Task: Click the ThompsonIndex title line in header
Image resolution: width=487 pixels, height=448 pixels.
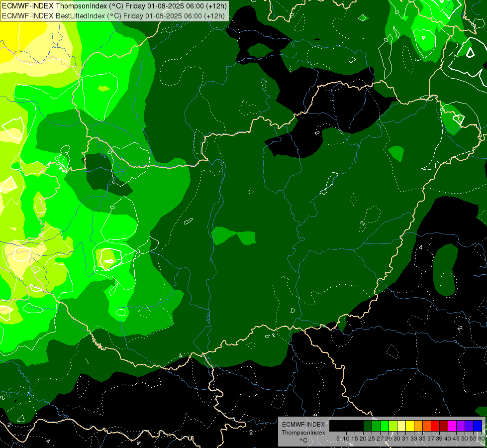Action: [x=114, y=6]
